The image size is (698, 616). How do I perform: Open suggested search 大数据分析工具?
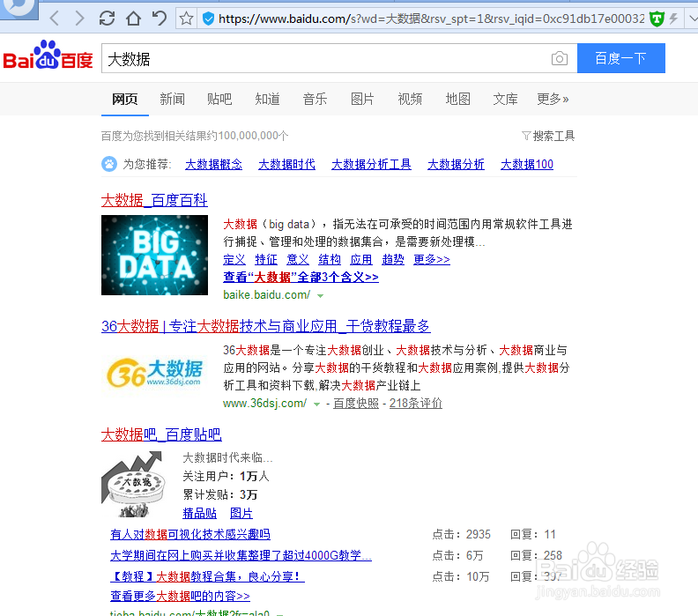coord(371,164)
